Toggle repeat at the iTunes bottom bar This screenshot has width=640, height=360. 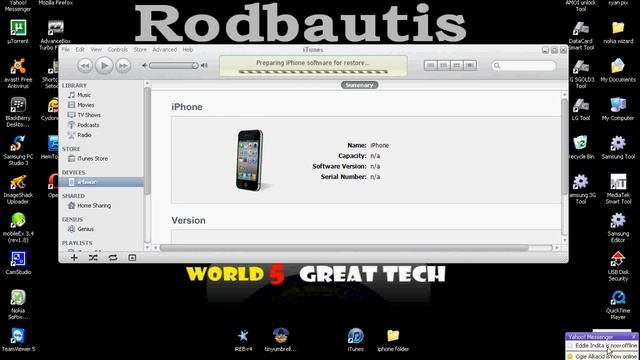tap(113, 258)
